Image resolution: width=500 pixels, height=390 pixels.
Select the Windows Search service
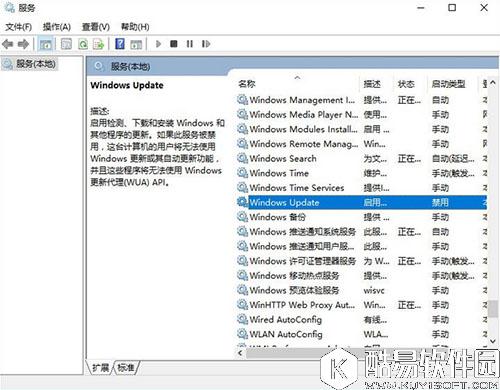362,158
